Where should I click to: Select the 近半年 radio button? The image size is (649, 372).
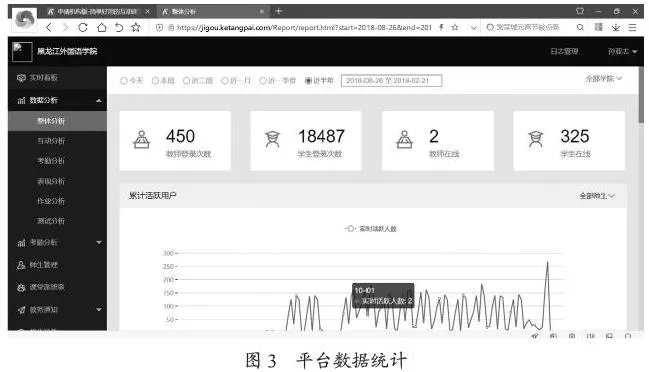(x=308, y=81)
